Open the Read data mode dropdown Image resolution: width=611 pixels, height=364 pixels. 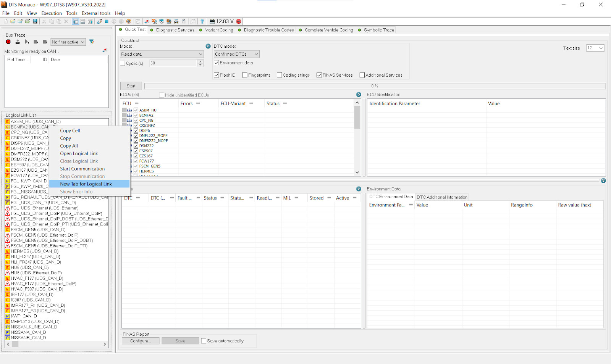click(162, 54)
